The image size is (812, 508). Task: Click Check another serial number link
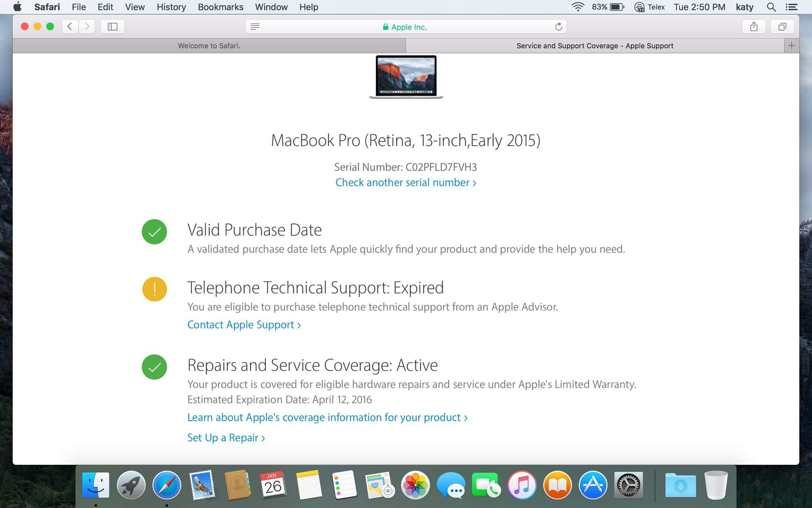(405, 183)
